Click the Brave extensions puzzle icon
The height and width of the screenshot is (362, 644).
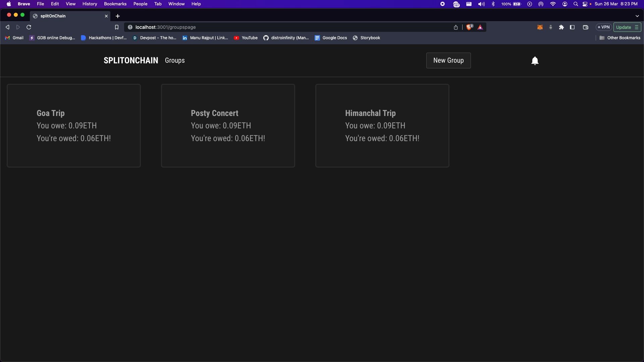(561, 27)
